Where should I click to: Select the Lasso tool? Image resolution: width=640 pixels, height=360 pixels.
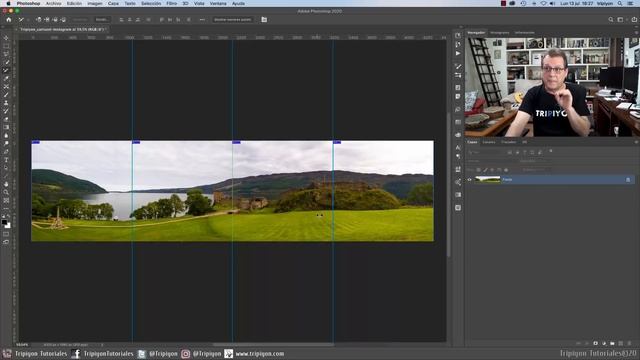click(x=6, y=54)
